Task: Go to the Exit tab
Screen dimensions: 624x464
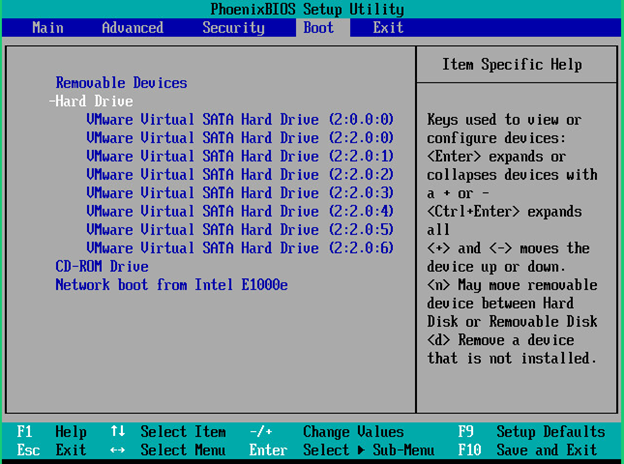Action: click(388, 28)
